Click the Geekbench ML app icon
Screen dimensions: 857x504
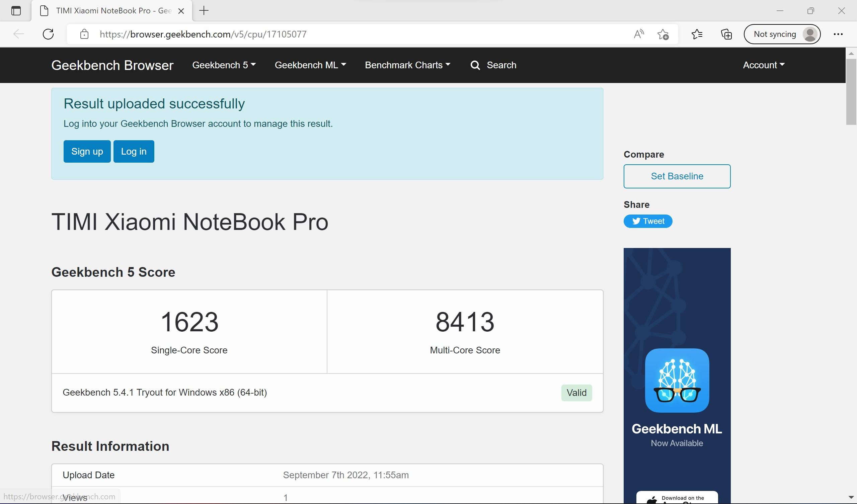[x=677, y=380]
